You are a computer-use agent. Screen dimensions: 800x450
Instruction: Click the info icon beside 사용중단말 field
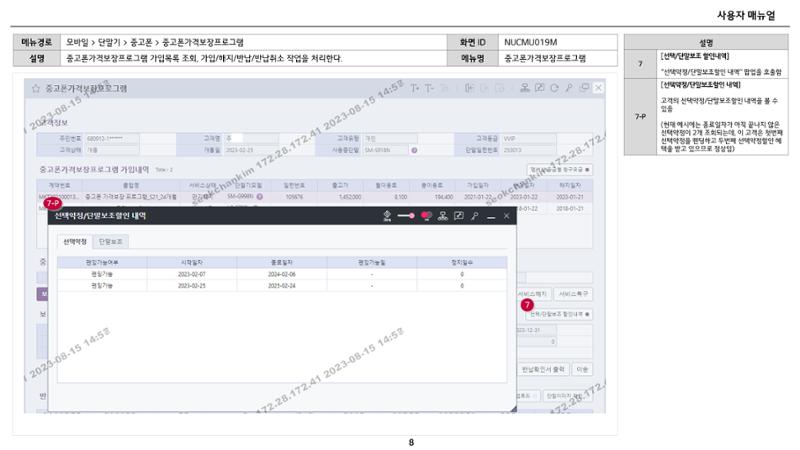(x=414, y=151)
